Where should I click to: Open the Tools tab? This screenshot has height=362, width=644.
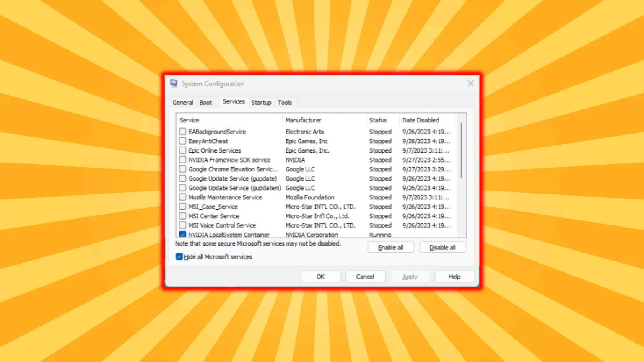point(285,102)
